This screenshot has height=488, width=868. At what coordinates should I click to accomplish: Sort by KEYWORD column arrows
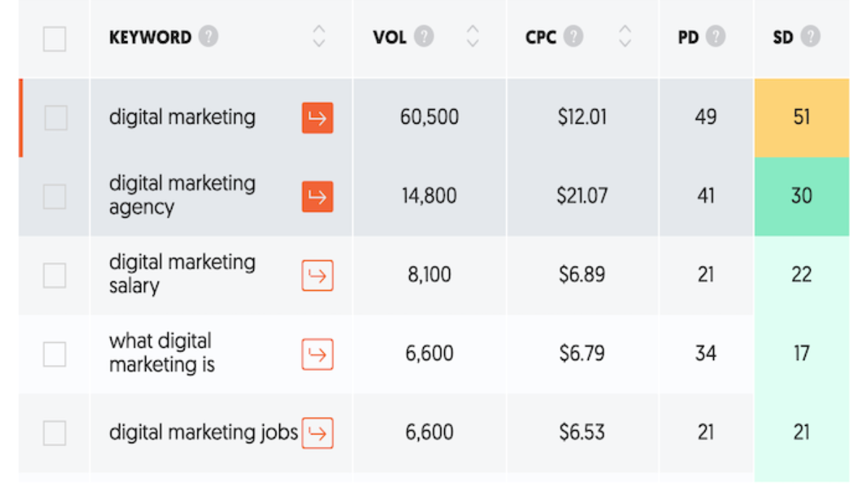[319, 37]
